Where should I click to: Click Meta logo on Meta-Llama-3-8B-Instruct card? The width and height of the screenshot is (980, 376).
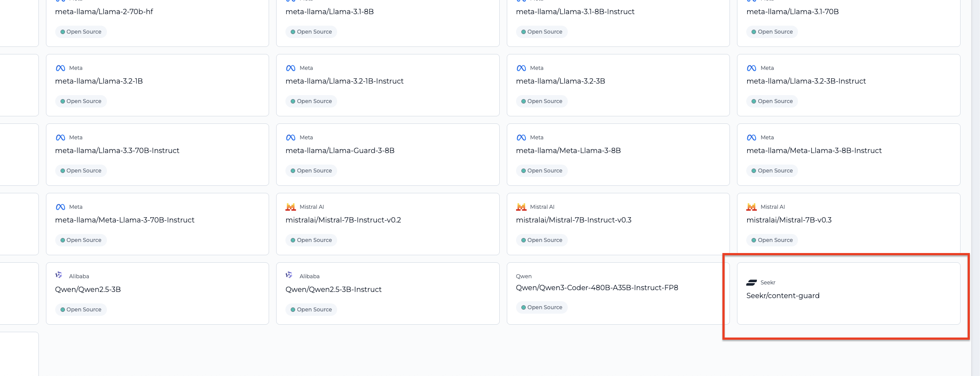coord(752,138)
